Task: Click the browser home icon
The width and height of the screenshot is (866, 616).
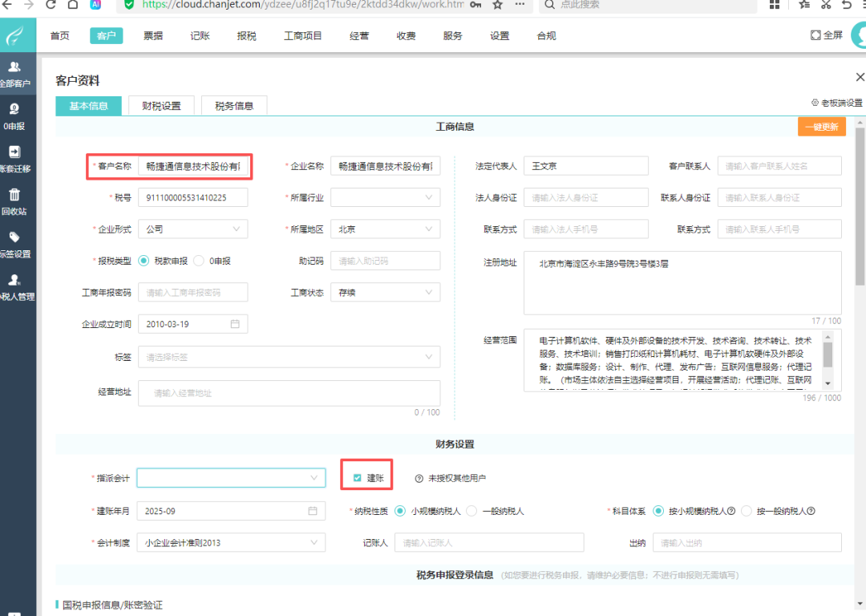Action: 73,5
